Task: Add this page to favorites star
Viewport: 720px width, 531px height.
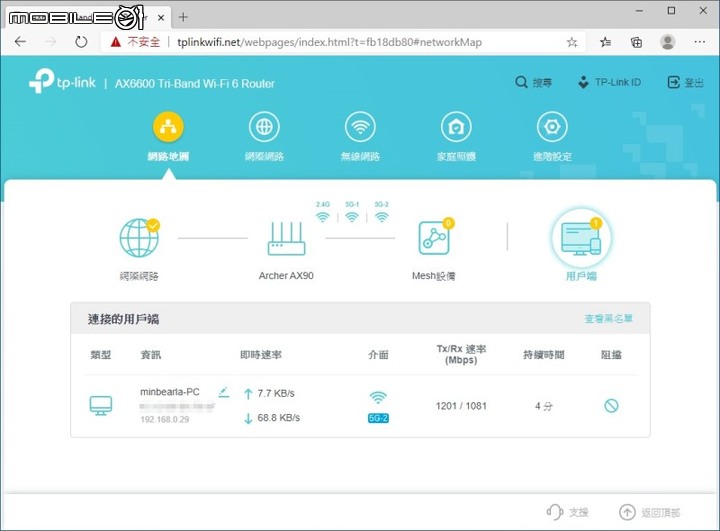Action: click(572, 42)
